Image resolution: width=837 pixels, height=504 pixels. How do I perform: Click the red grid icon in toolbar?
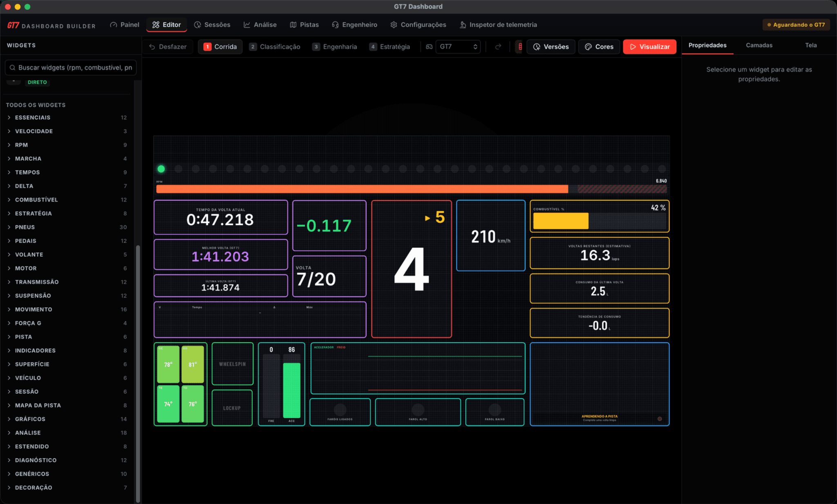click(520, 47)
